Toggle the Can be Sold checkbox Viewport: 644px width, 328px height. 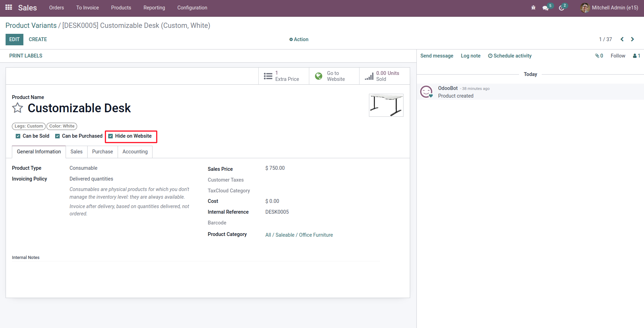click(18, 136)
